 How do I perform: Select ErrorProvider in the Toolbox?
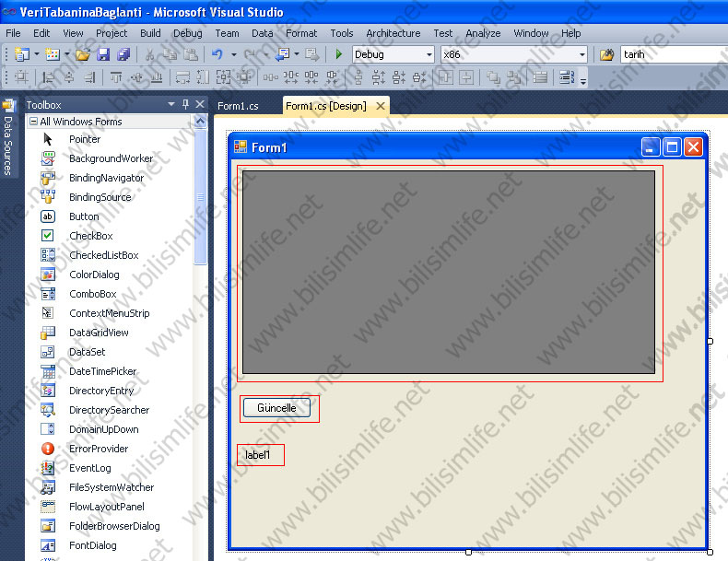(x=99, y=449)
